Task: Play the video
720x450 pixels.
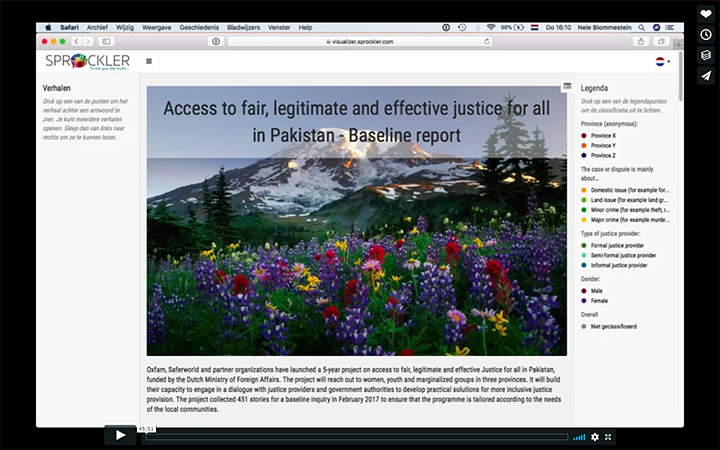Action: click(x=120, y=435)
